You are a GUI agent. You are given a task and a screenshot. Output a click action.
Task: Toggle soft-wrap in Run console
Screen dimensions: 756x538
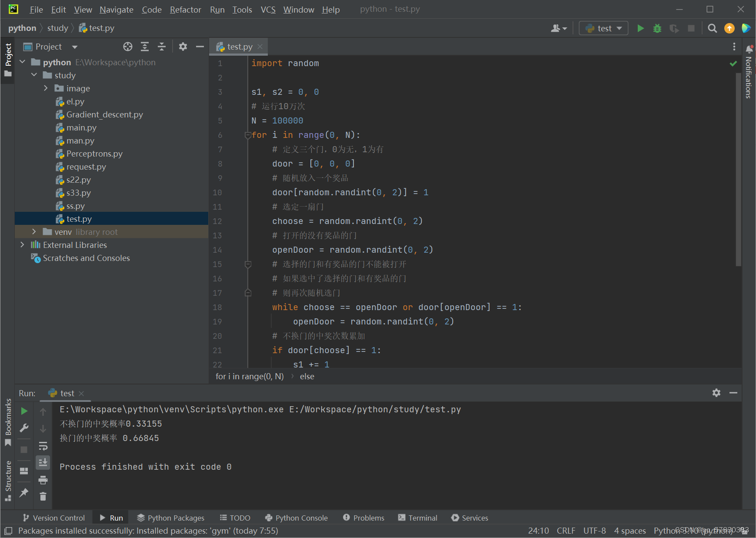(43, 446)
